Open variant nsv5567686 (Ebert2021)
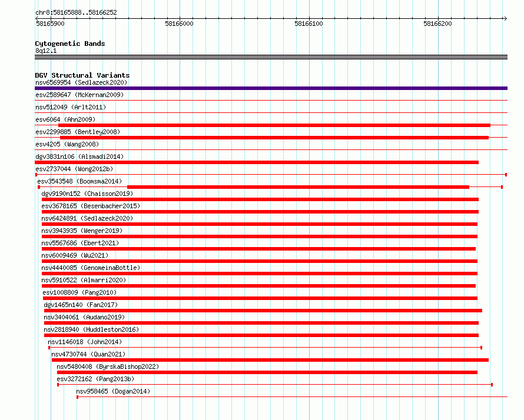 coord(80,243)
